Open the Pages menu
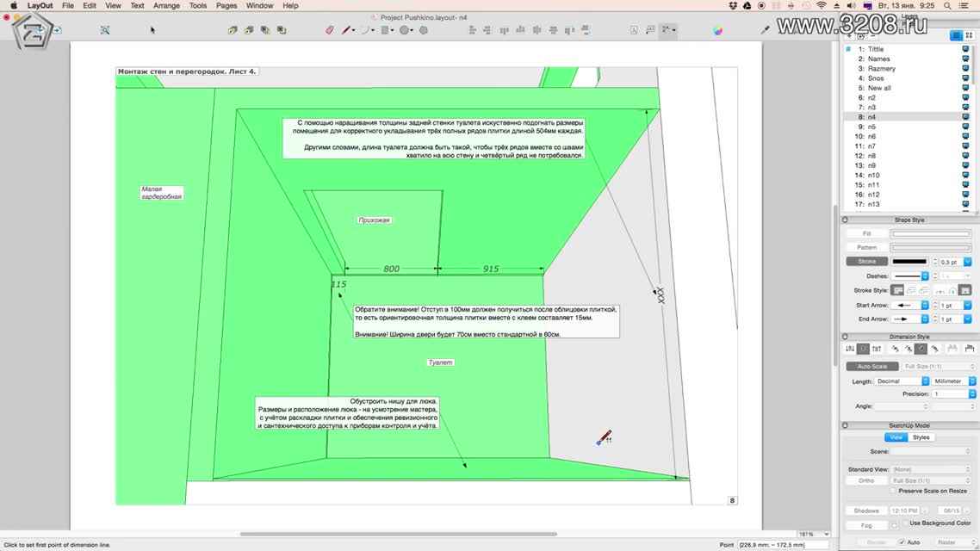This screenshot has height=551, width=980. [x=226, y=6]
